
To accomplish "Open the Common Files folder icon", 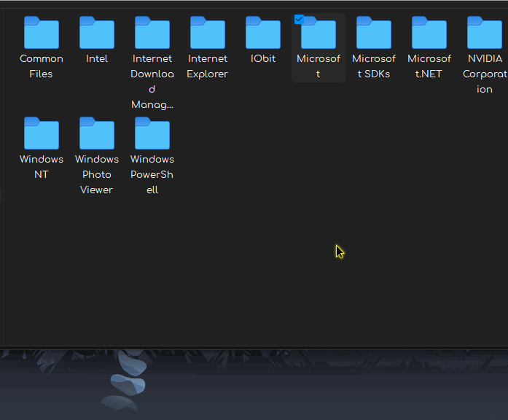I will pyautogui.click(x=42, y=32).
